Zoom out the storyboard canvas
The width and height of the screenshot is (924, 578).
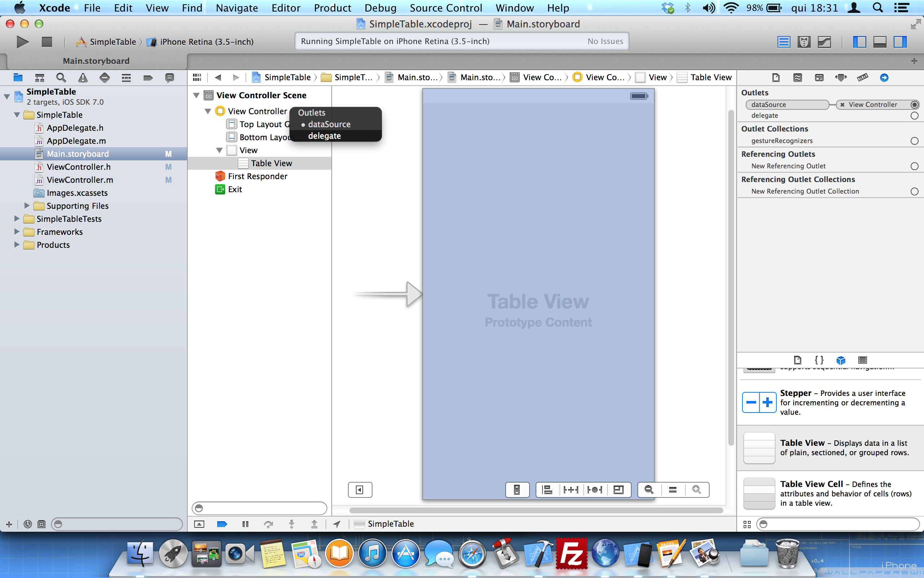pyautogui.click(x=649, y=490)
